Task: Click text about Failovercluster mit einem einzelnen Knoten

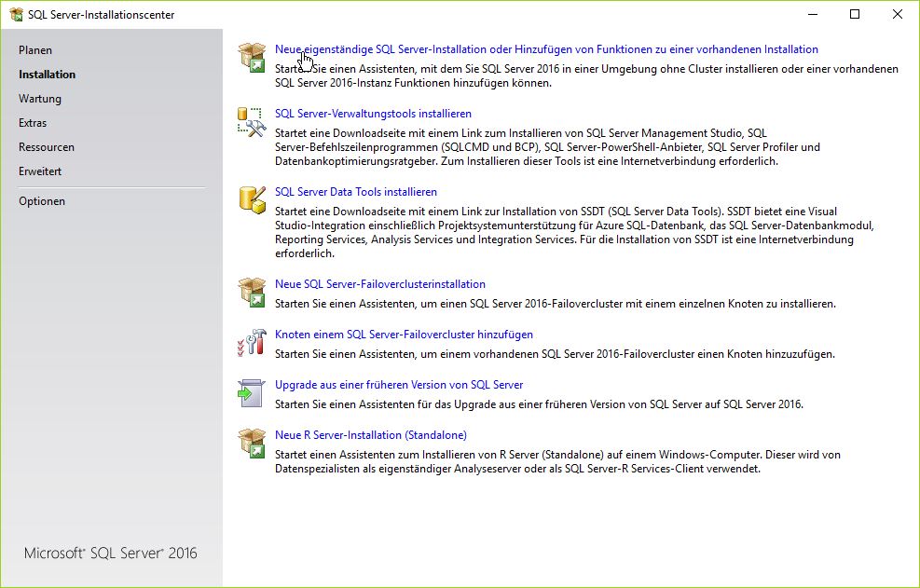Action: tap(555, 304)
